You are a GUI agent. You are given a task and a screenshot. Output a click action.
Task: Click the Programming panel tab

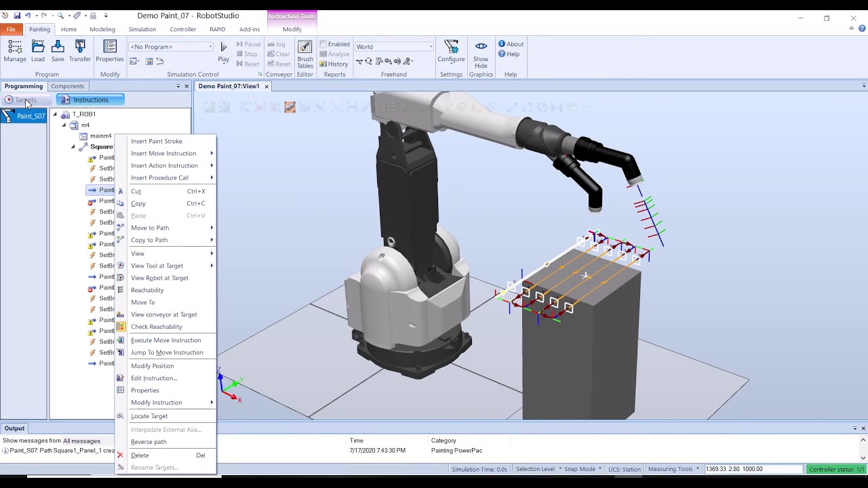pyautogui.click(x=24, y=86)
